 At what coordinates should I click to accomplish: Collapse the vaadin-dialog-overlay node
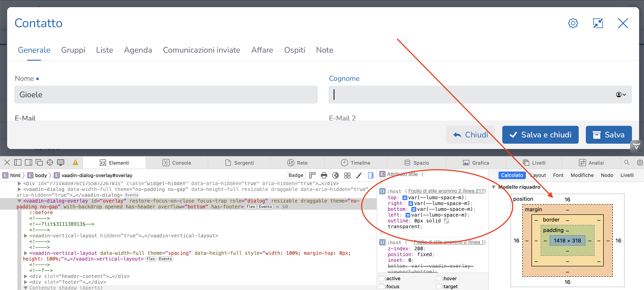19,201
